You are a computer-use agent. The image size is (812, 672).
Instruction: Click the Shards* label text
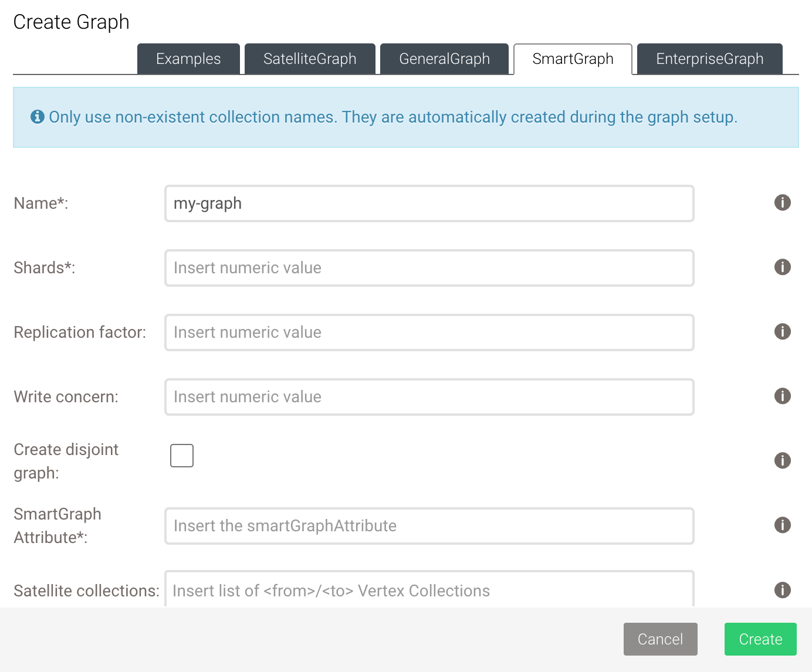tap(45, 268)
